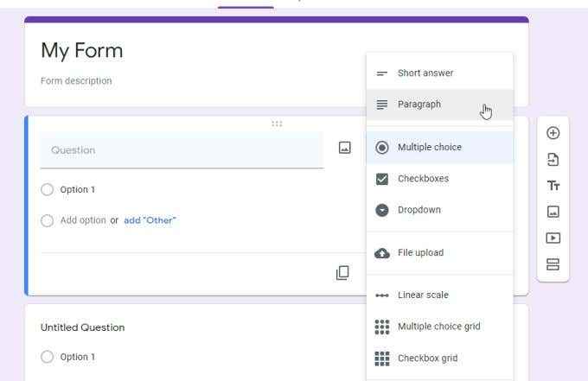Pick the Dropdown question type
The width and height of the screenshot is (588, 381).
[439, 210]
